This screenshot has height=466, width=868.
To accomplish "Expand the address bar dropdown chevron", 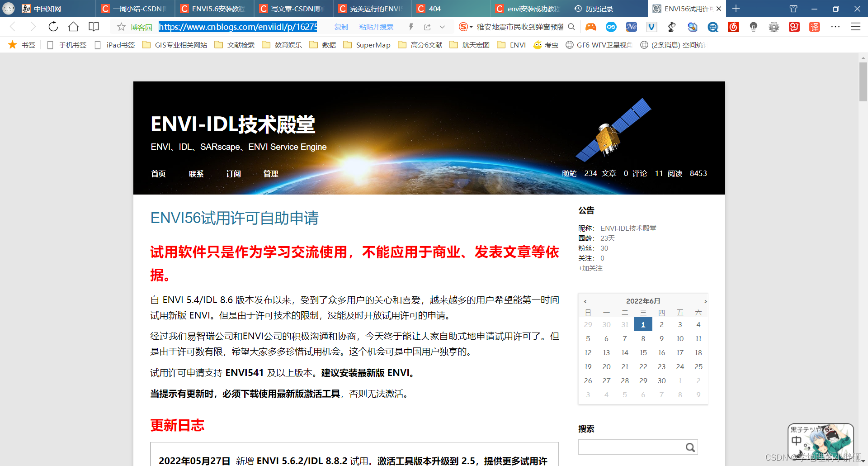I will [x=442, y=27].
